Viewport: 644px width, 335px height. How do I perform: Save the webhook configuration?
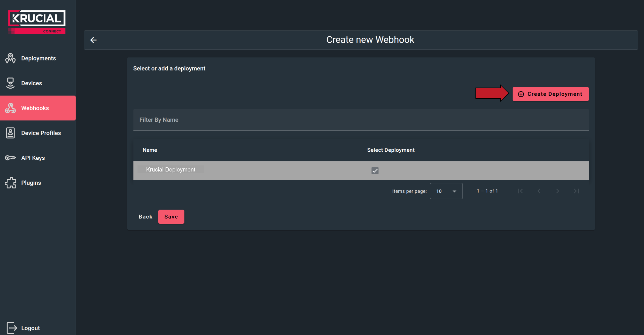tap(171, 216)
